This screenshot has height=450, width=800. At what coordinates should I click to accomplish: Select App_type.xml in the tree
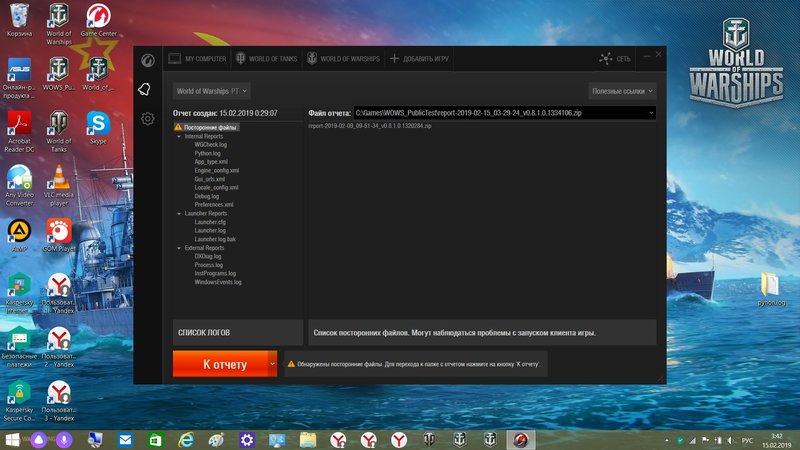[211, 162]
